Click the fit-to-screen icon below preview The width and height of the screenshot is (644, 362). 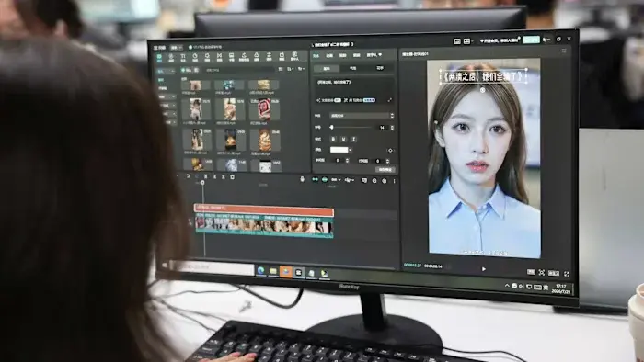[542, 273]
